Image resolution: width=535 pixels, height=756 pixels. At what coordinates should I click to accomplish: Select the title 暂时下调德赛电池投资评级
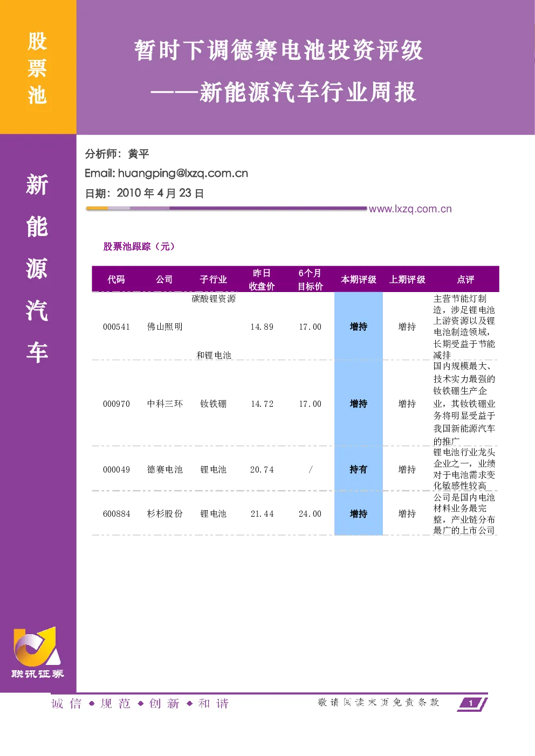coord(279,51)
